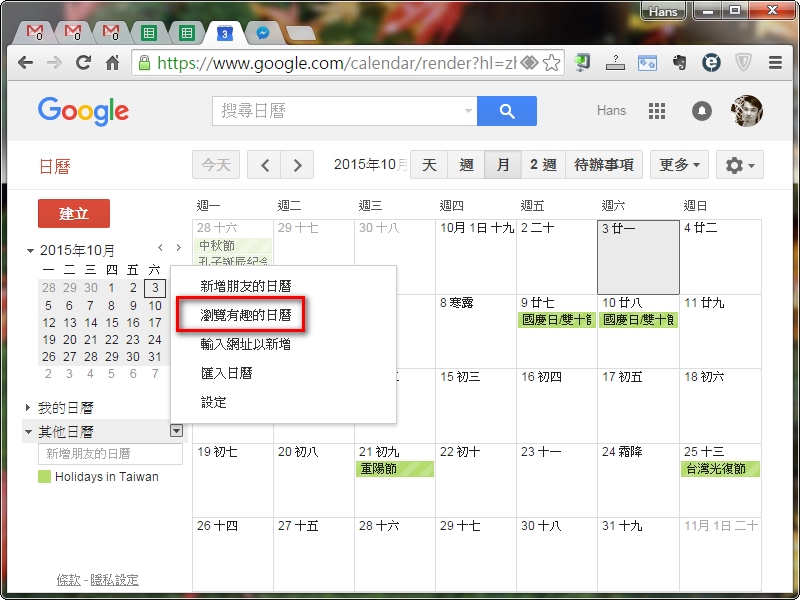
Task: Click green swatch beside Holidays in Taiwan
Action: [x=44, y=477]
